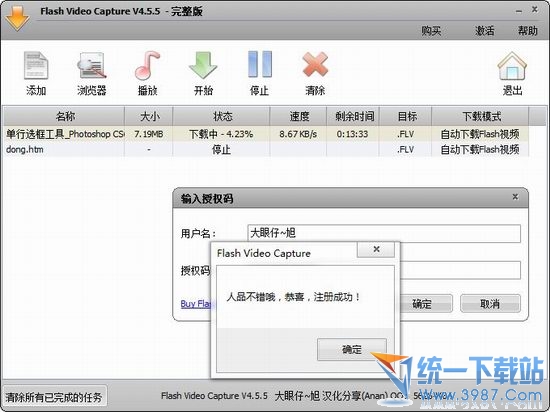Click the orange download arrow app logo

[x=17, y=18]
